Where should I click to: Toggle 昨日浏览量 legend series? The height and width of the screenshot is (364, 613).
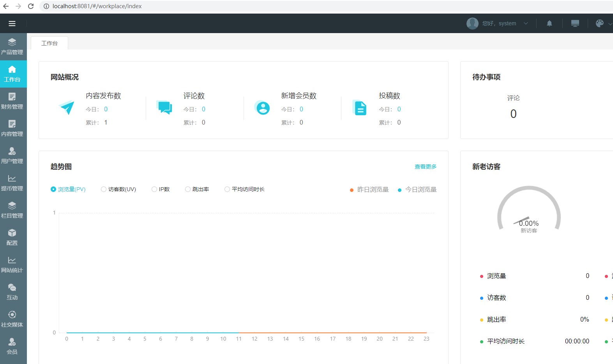coord(369,190)
